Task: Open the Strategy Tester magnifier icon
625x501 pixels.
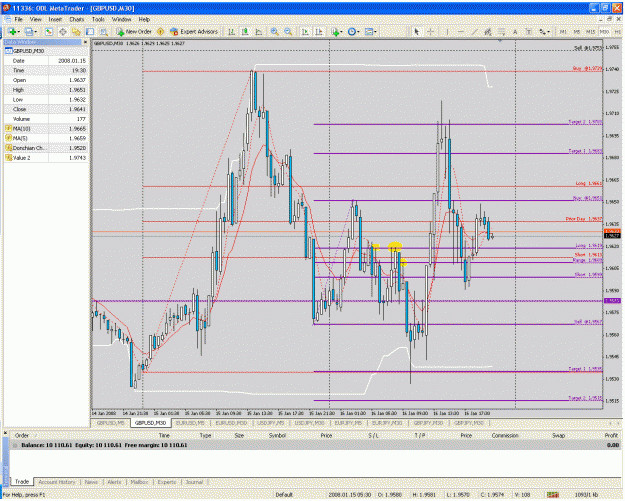Action: [x=104, y=31]
